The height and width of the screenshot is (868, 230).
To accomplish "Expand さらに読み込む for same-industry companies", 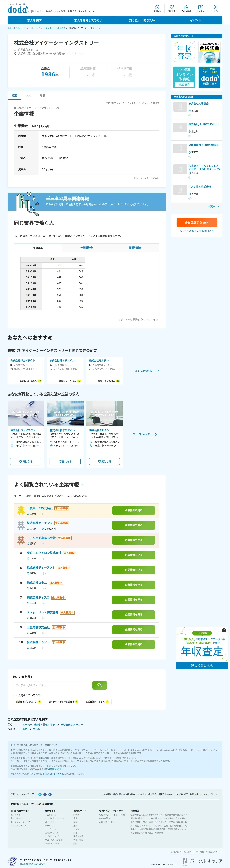I will [147, 371].
